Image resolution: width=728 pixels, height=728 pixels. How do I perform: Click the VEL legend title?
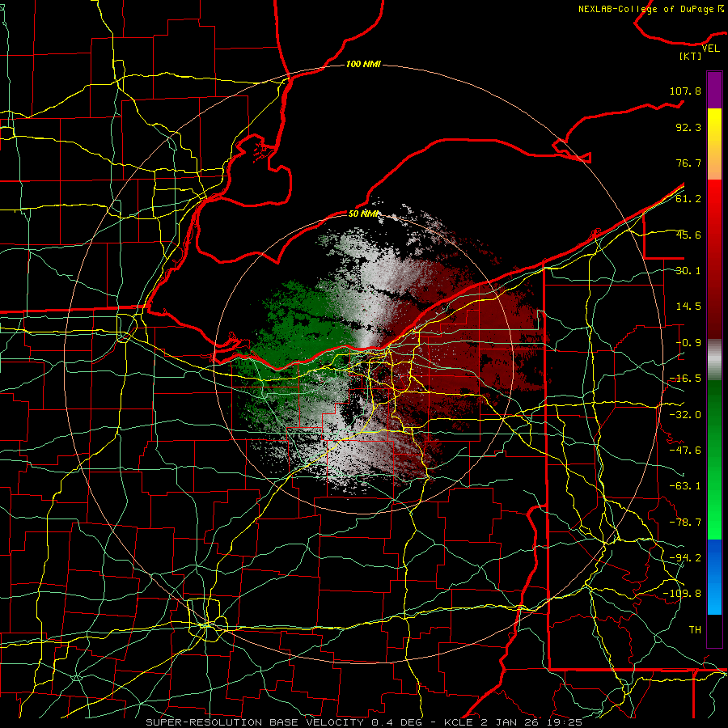pyautogui.click(x=710, y=49)
